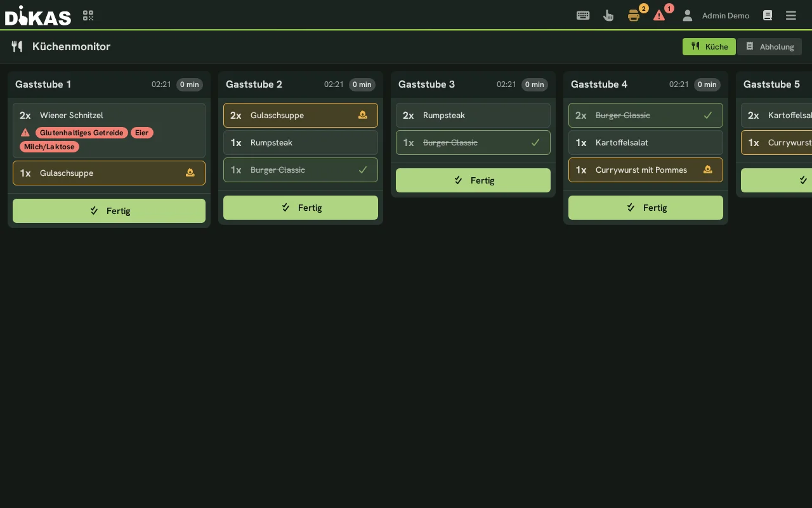Open the on-screen keyboard icon

[583, 15]
